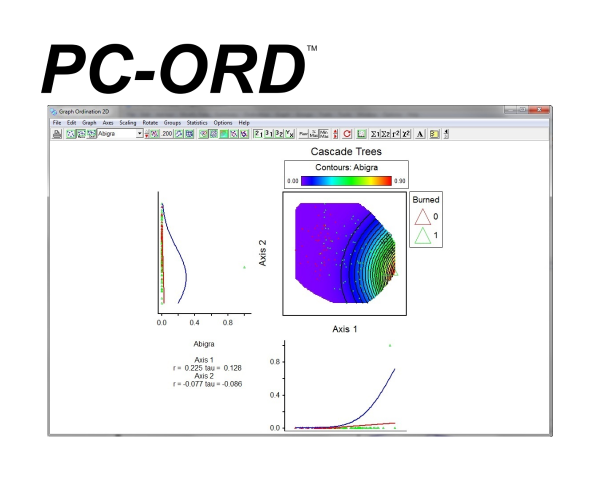Open the Groups menu
This screenshot has height=477, width=600.
172,123
